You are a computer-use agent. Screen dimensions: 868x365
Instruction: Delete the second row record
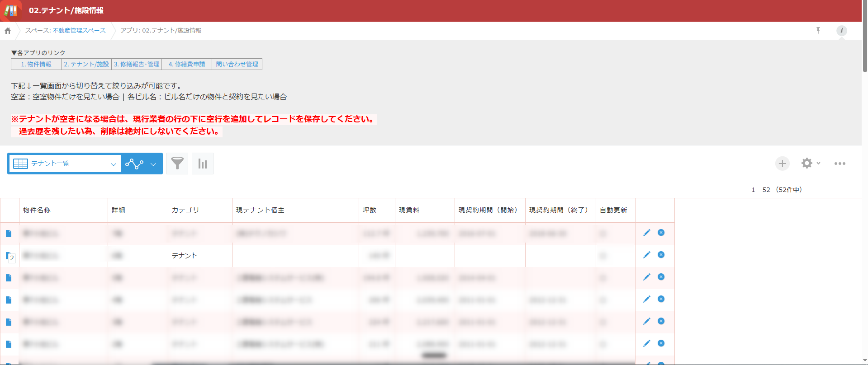coord(661,255)
